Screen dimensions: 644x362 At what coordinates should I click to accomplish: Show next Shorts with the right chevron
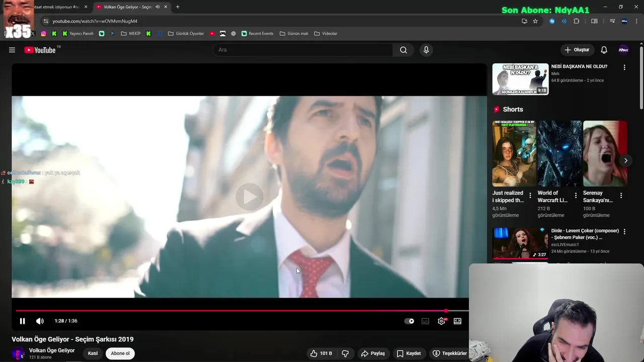coord(625,160)
